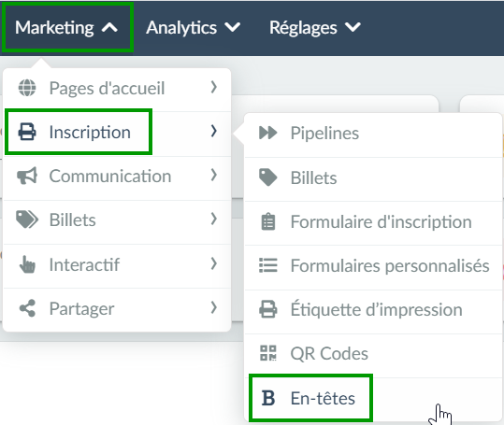Click the clipboard icon beside Formulaire d'inscription
The image size is (504, 425).
pyautogui.click(x=268, y=221)
